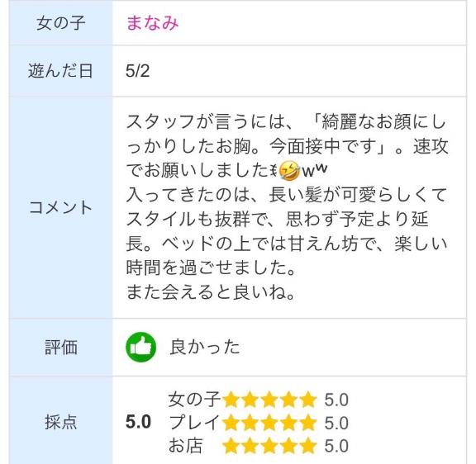This screenshot has width=476, height=464.
Task: Open the まなみ profile link
Action: [152, 23]
